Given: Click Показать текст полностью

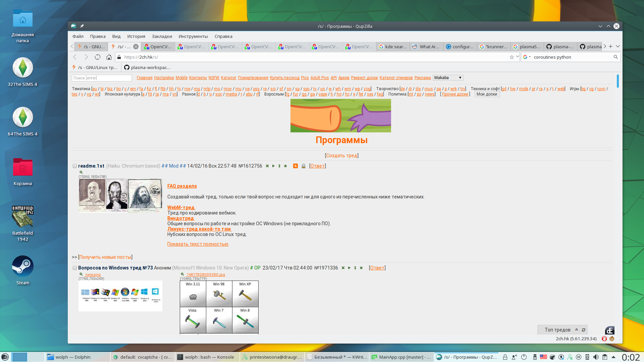Looking at the screenshot, I should tap(198, 244).
